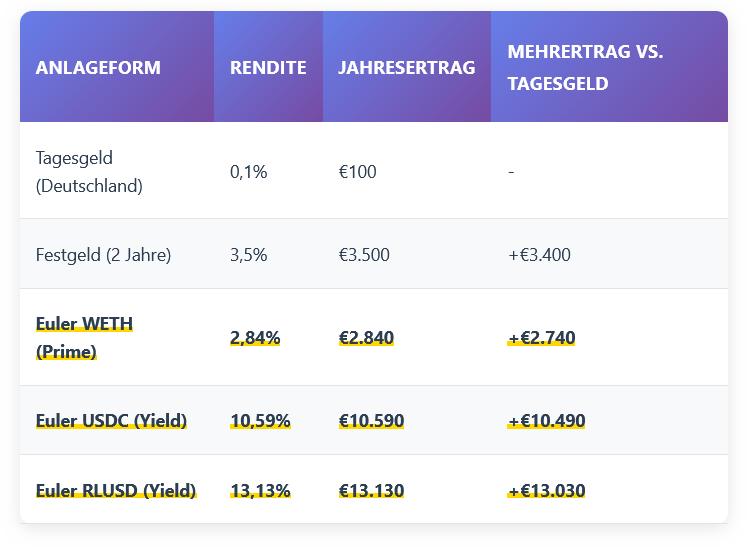The width and height of the screenshot is (752, 550).
Task: Click the Euler USDC (Yield) entry
Action: pyautogui.click(x=111, y=421)
